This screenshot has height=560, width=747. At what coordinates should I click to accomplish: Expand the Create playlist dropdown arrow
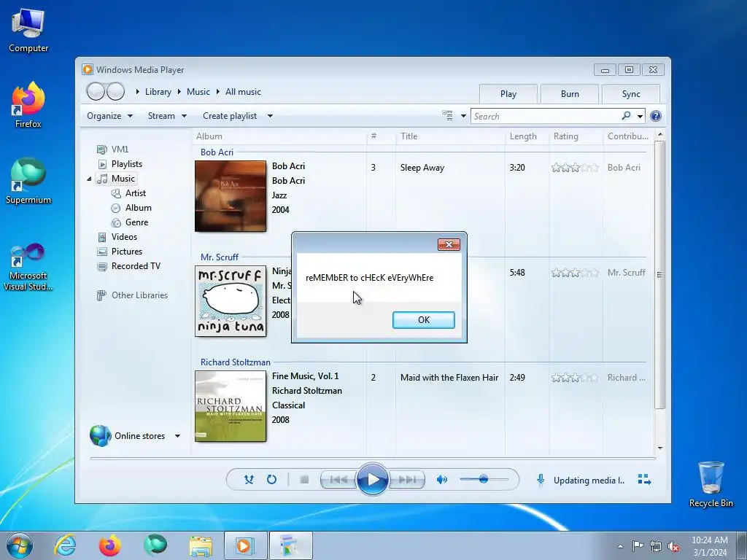270,116
